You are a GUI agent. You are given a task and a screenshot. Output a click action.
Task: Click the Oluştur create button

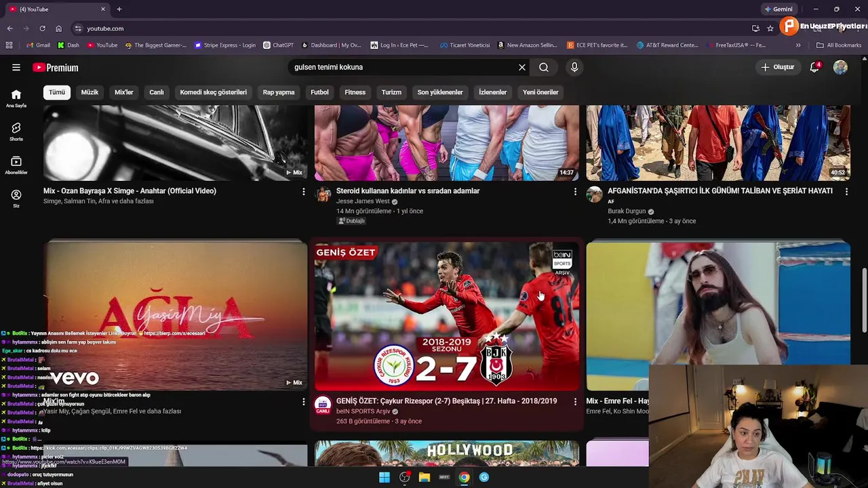point(777,67)
